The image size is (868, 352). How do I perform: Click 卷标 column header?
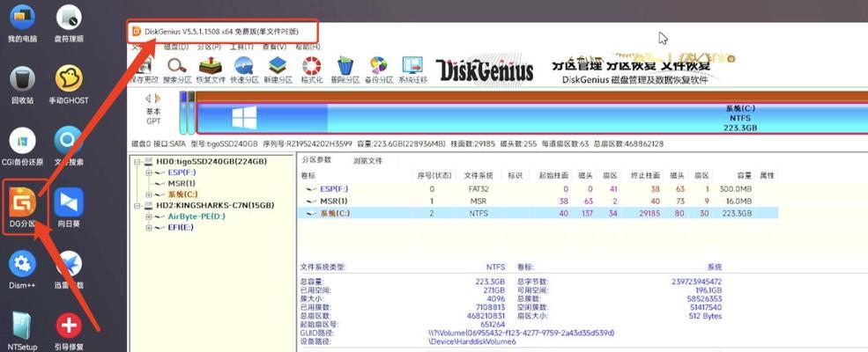308,176
